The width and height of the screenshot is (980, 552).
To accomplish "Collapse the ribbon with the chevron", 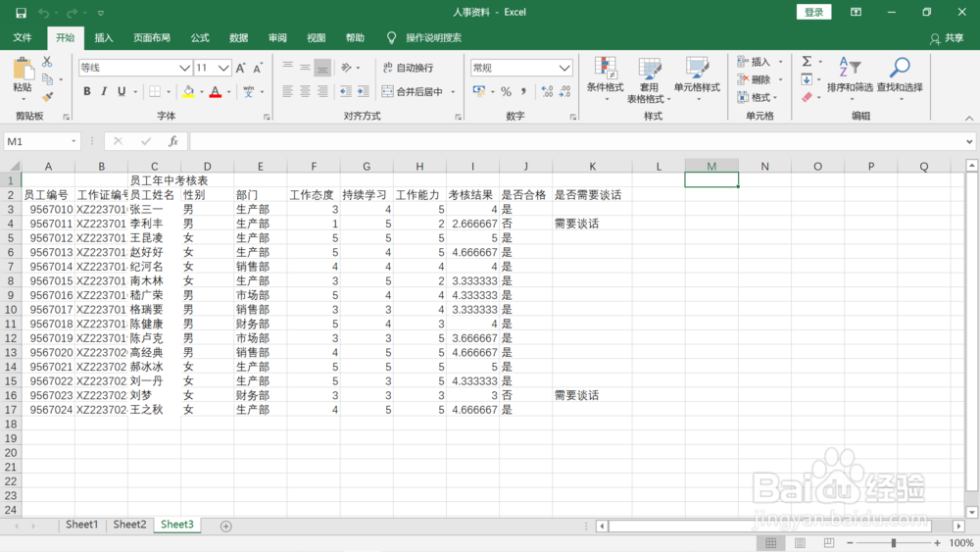I will [x=969, y=118].
